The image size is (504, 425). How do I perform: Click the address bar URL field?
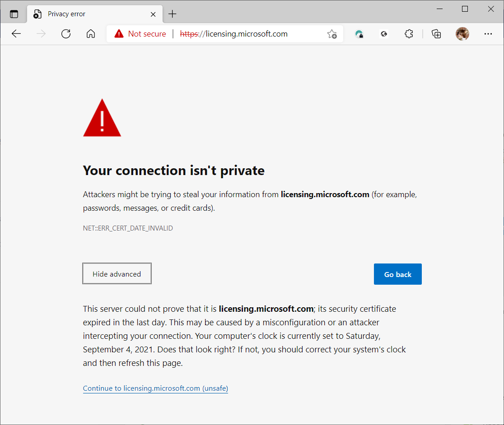253,34
